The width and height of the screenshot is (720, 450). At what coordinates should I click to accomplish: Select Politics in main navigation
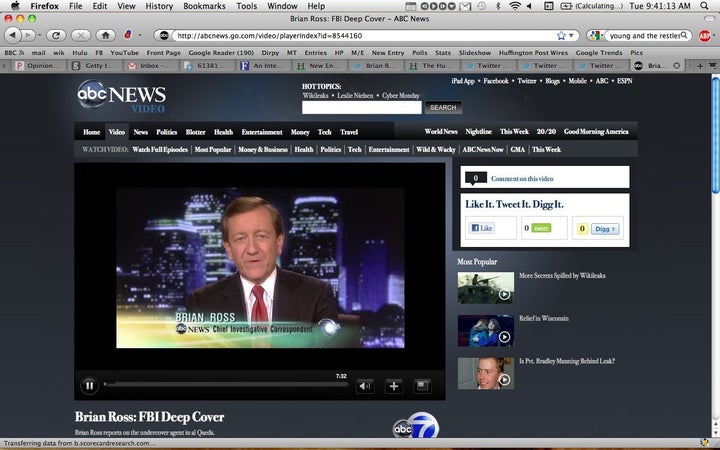[166, 132]
